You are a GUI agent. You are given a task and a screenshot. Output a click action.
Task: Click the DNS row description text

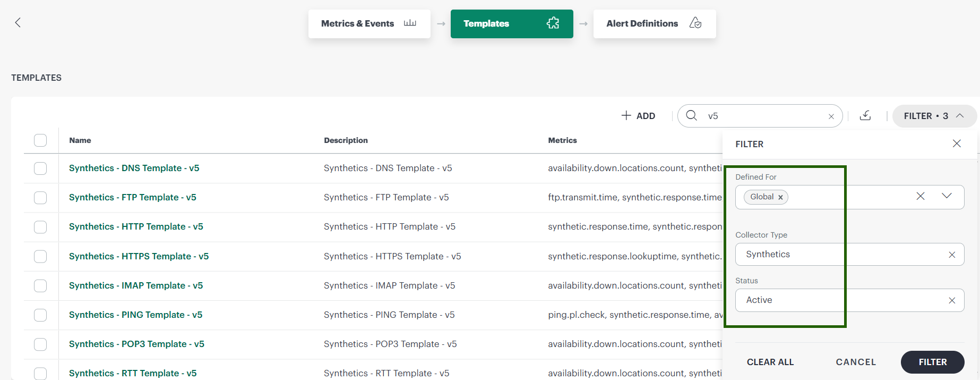click(x=388, y=168)
